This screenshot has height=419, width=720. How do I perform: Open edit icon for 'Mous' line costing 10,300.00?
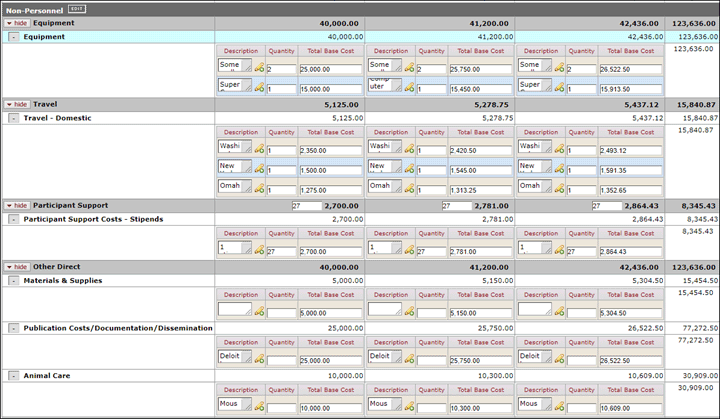[x=409, y=407]
